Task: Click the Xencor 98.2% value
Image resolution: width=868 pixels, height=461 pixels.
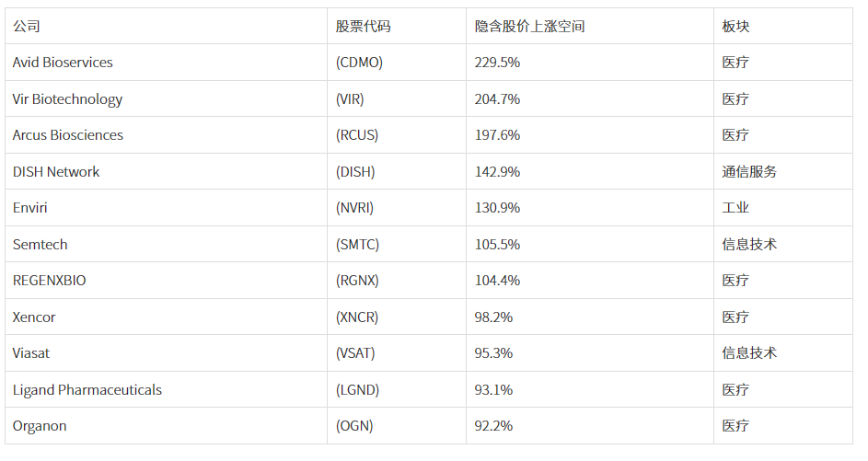Action: (x=493, y=317)
